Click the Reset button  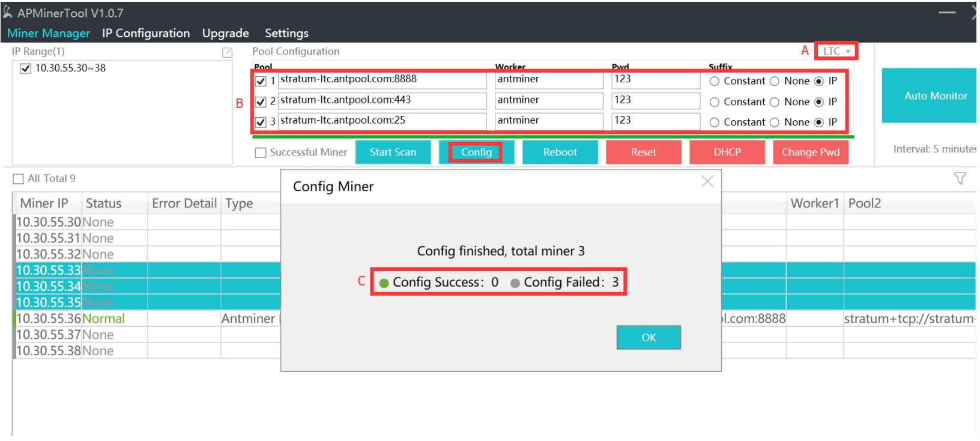coord(644,152)
